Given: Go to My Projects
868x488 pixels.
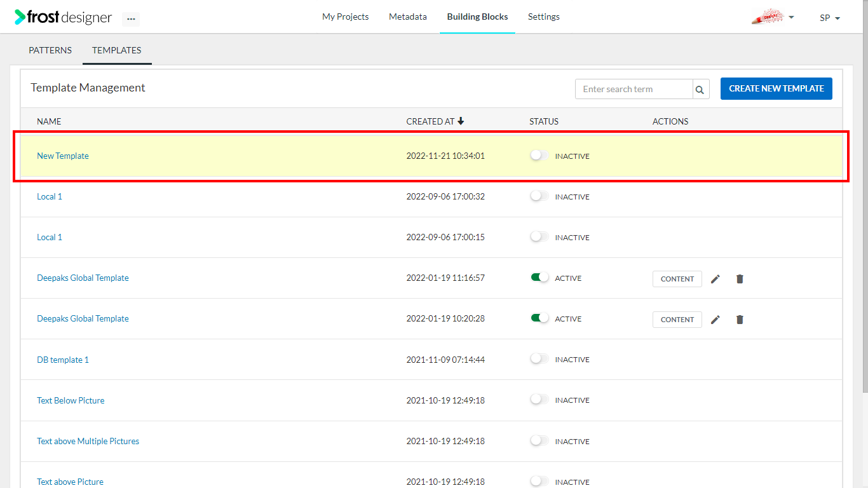Looking at the screenshot, I should pyautogui.click(x=345, y=17).
